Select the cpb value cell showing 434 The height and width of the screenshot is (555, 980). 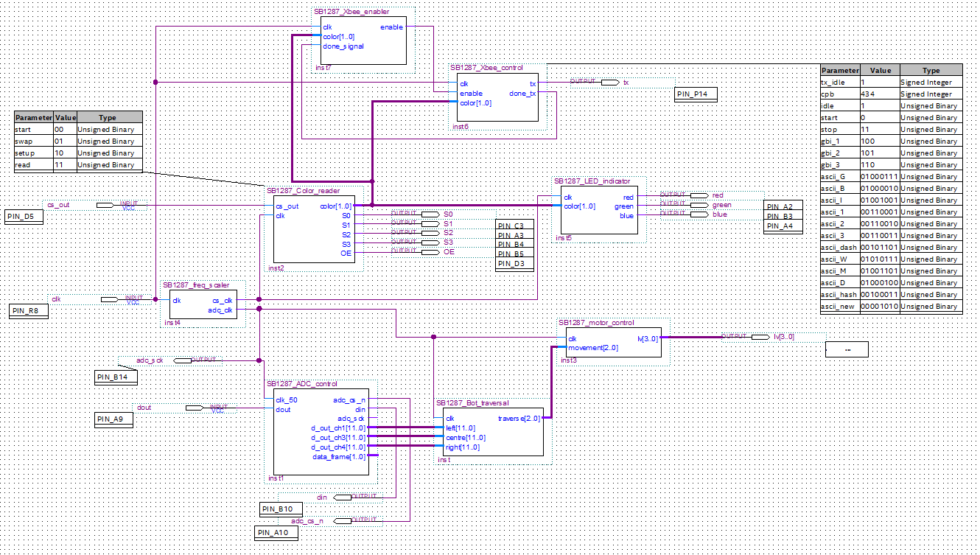(x=881, y=94)
